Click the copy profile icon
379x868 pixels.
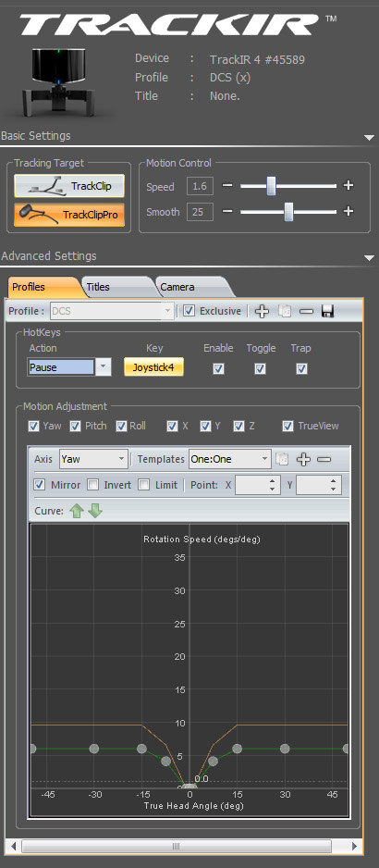tap(285, 311)
